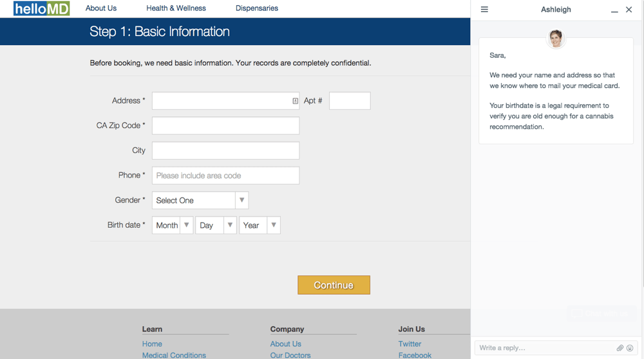Open the Dispensaries menu item
The width and height of the screenshot is (644, 359).
(x=257, y=8)
